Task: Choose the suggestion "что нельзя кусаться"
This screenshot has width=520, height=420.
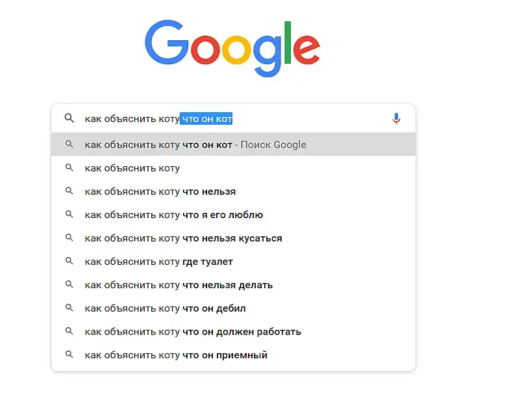Action: 184,238
